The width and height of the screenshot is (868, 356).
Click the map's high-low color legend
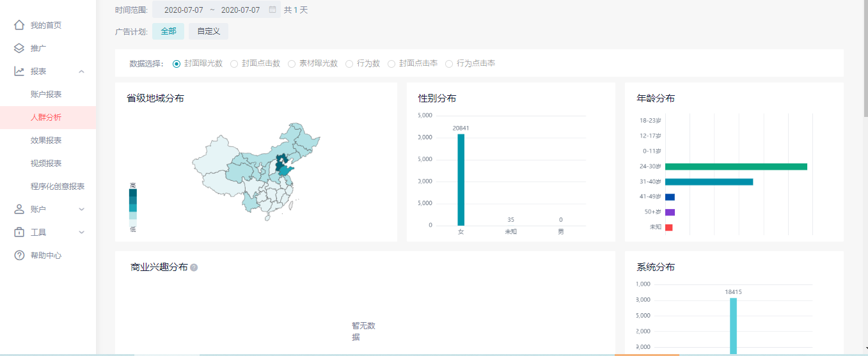pyautogui.click(x=132, y=205)
